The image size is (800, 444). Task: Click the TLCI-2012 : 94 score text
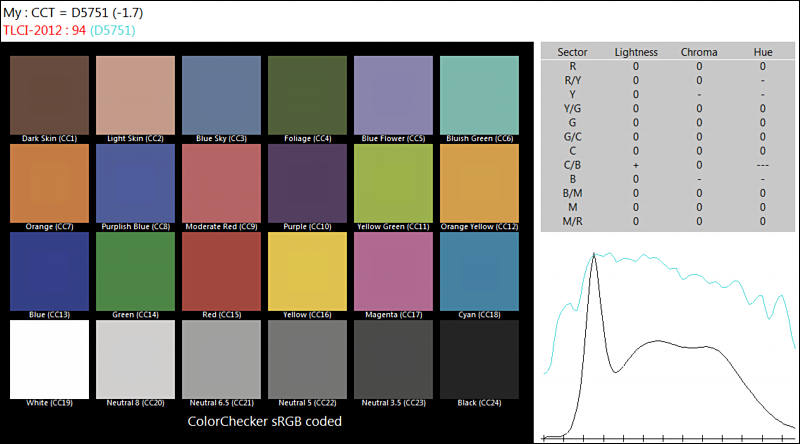tap(43, 30)
